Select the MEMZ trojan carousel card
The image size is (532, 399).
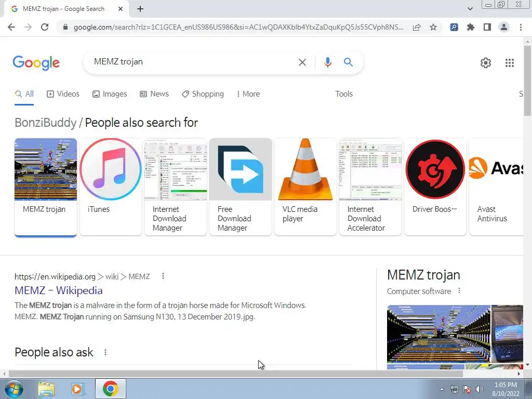click(x=46, y=187)
